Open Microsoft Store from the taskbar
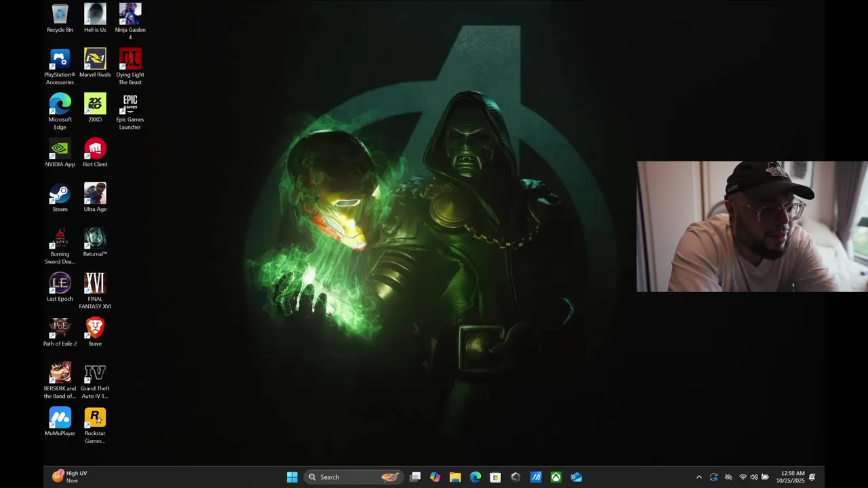The image size is (868, 488). [x=496, y=477]
